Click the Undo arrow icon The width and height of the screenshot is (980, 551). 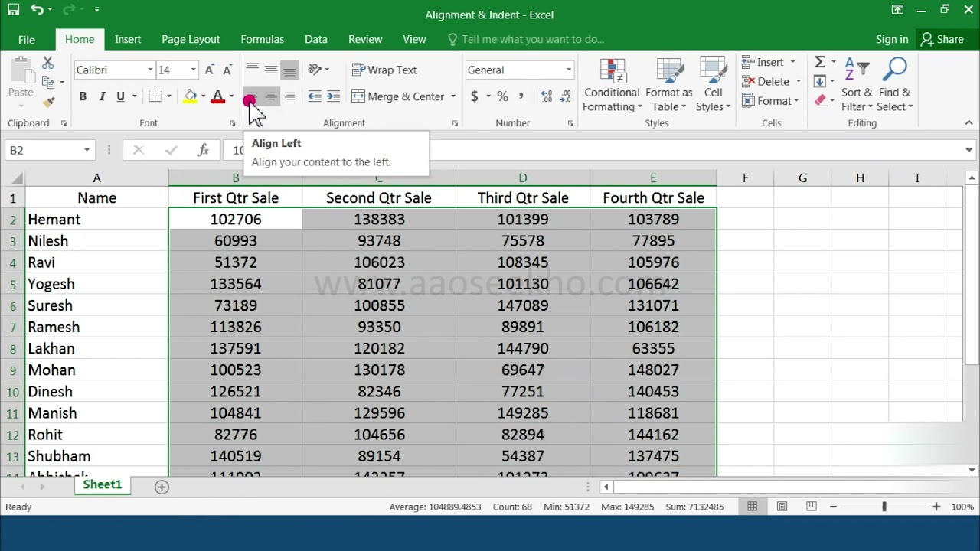(37, 10)
